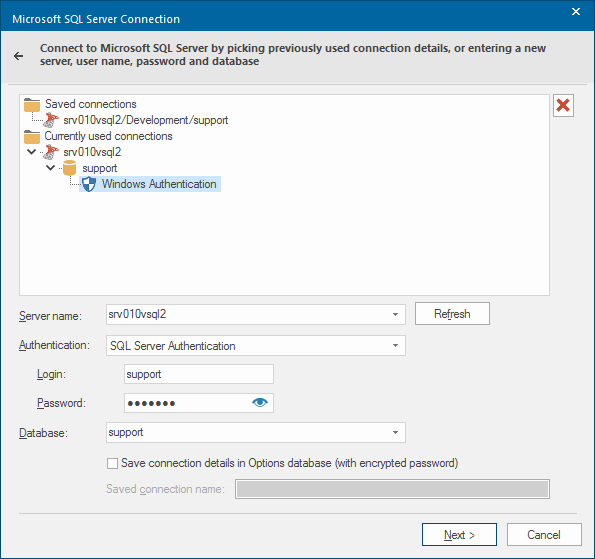The width and height of the screenshot is (595, 559).
Task: Collapse the support database tree node
Action: pyautogui.click(x=50, y=168)
